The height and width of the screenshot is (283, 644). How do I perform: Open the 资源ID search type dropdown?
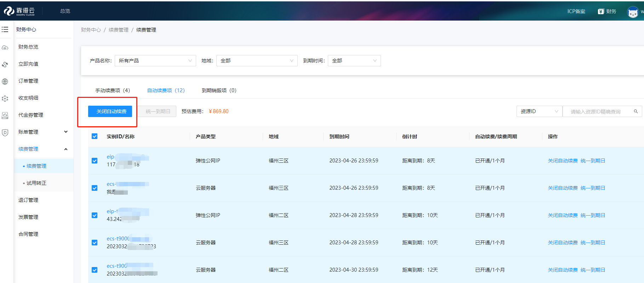tap(539, 111)
